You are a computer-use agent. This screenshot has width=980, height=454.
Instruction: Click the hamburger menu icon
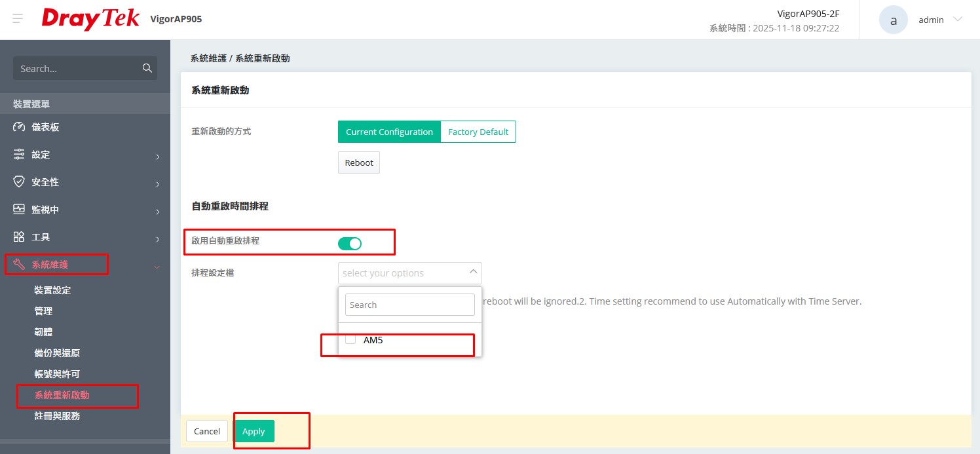click(18, 19)
